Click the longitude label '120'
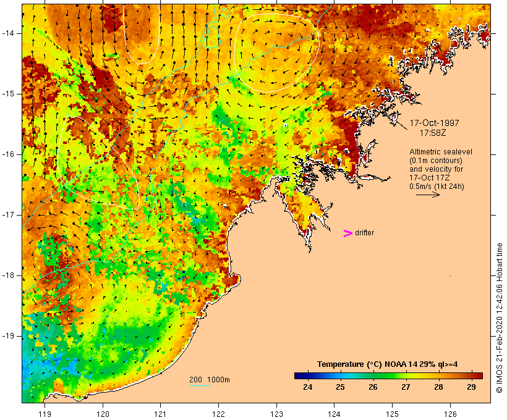507x420 pixels. pyautogui.click(x=103, y=414)
